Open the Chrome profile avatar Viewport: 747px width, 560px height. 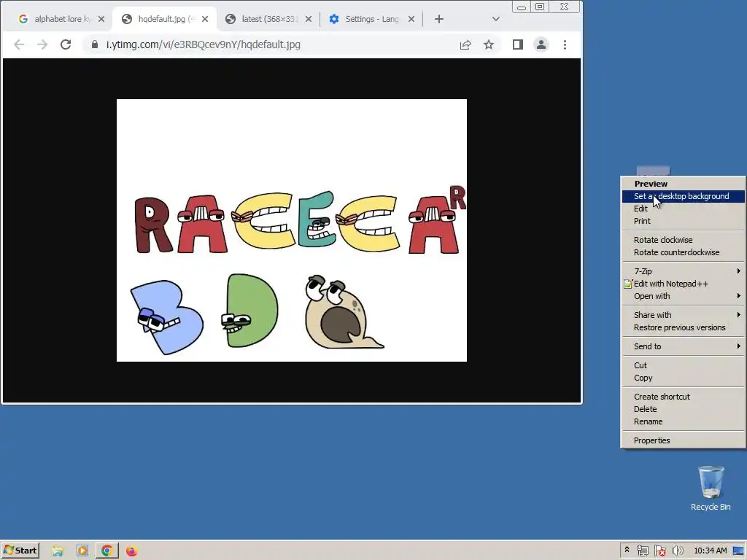(541, 44)
